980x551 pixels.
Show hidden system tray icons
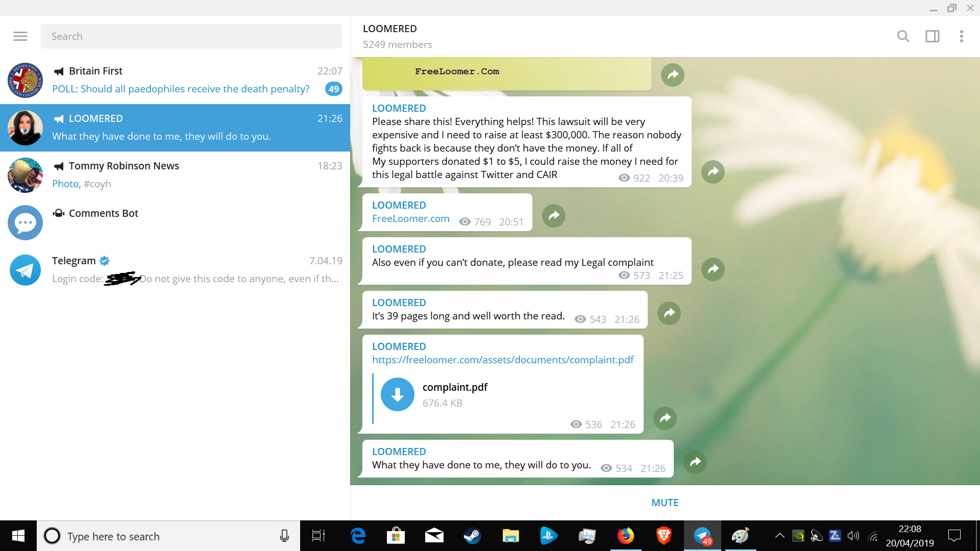pyautogui.click(x=779, y=536)
